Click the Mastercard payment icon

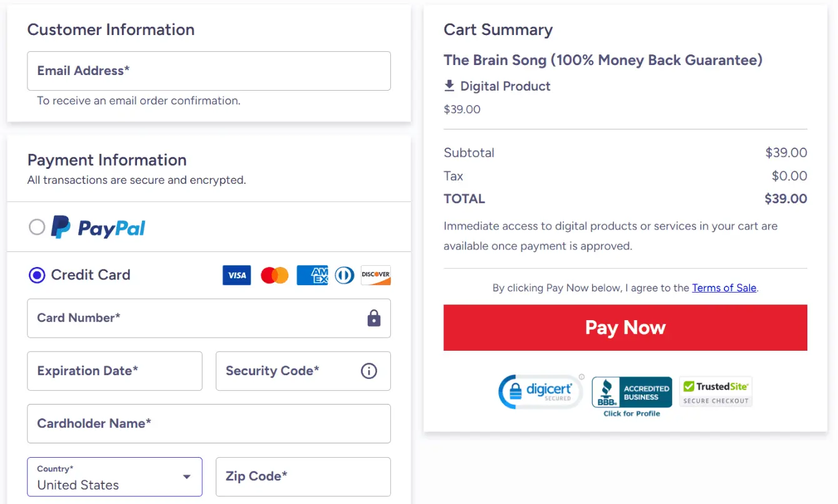275,275
